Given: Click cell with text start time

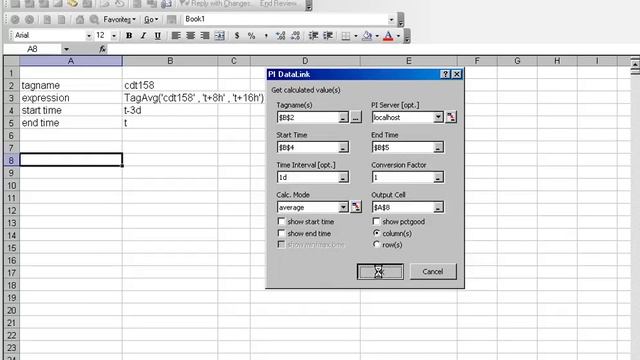Looking at the screenshot, I should click(x=71, y=111).
